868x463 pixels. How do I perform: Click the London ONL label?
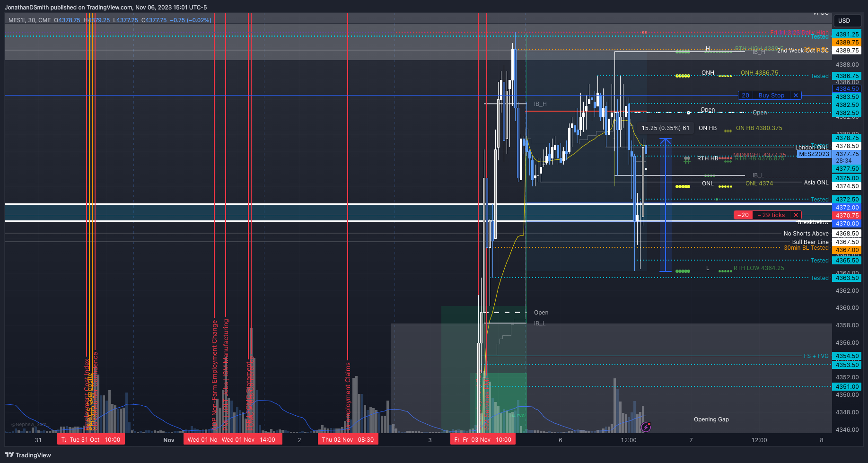tap(812, 148)
